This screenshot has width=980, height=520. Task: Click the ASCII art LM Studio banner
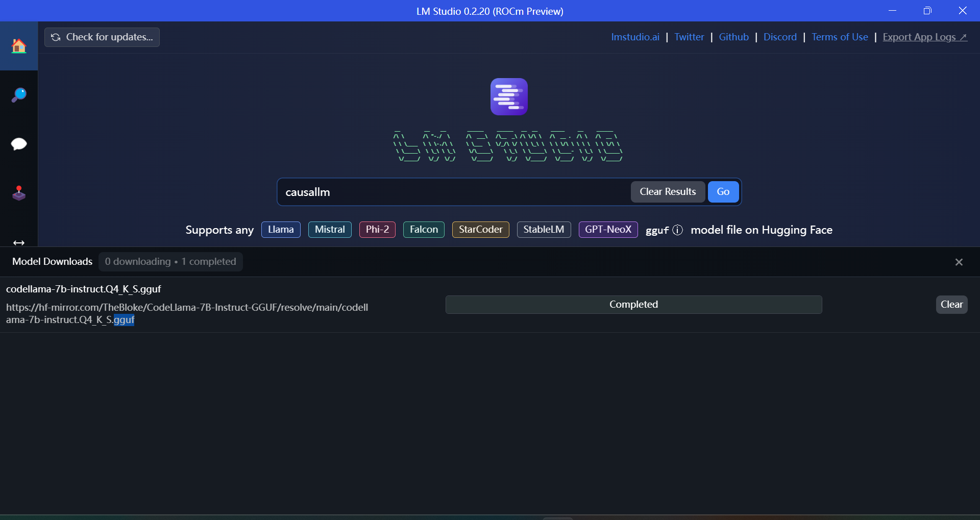[x=508, y=146]
